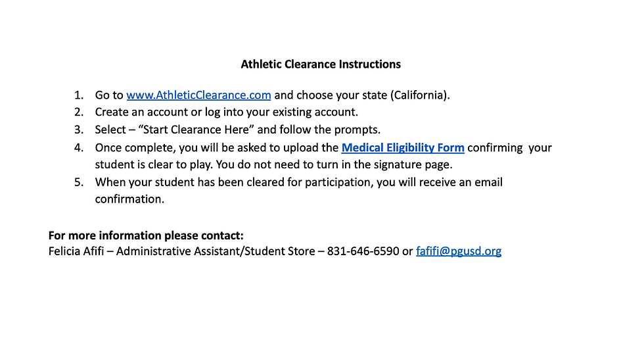
Task: Click the fafifi@pgusd.org email link
Action: (459, 251)
